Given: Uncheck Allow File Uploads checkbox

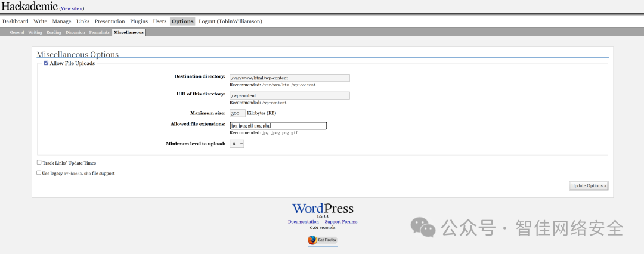Looking at the screenshot, I should tap(47, 63).
